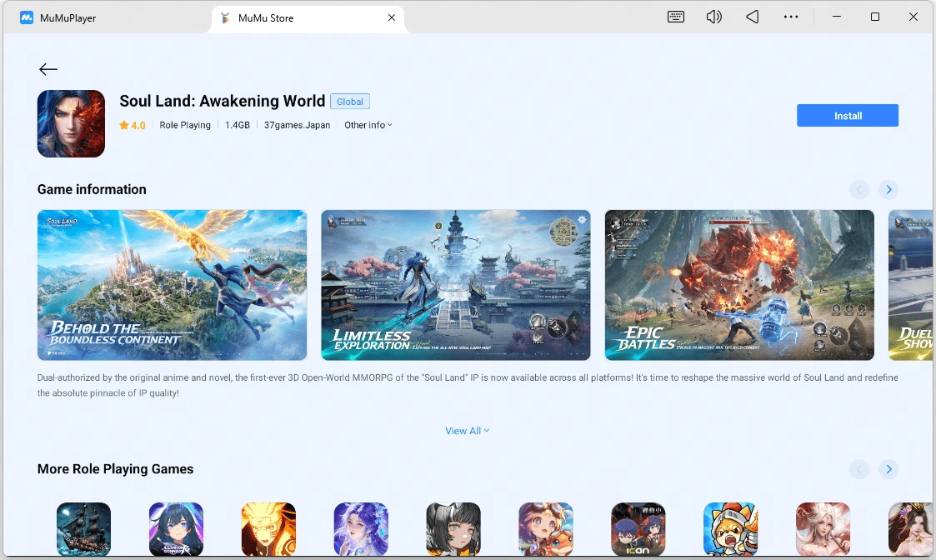The width and height of the screenshot is (936, 560).
Task: Select the MuMu Store tab
Action: coord(308,17)
